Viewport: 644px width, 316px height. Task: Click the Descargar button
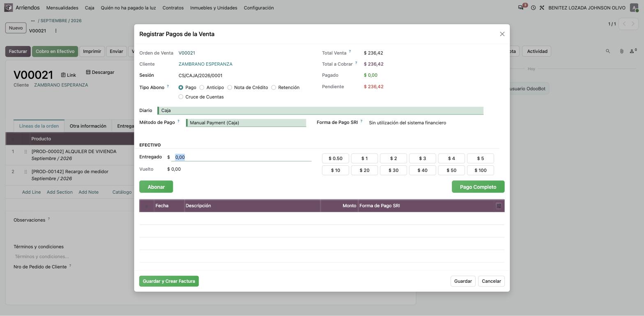[100, 72]
